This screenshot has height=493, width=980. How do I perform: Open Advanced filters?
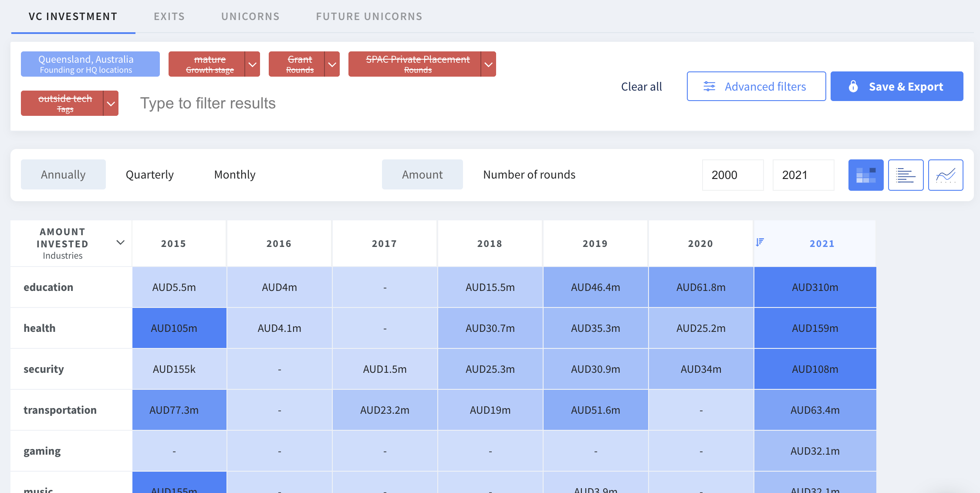[x=756, y=86]
